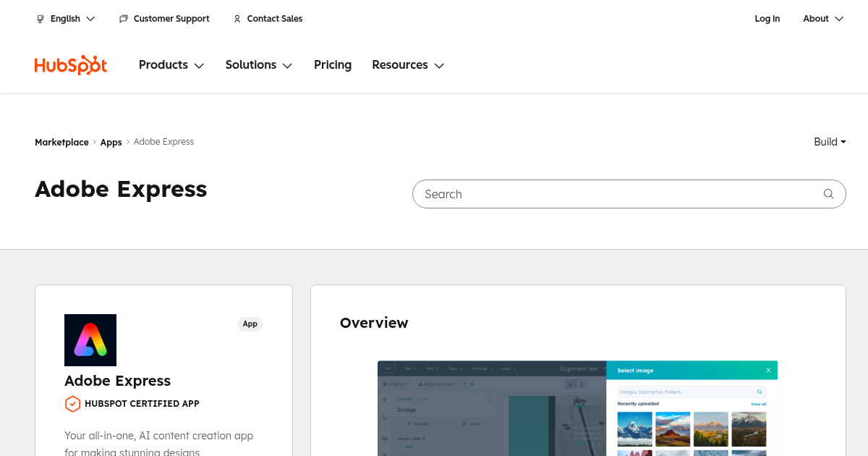The image size is (868, 456).
Task: Click the Customer Support chat icon
Action: click(x=124, y=19)
